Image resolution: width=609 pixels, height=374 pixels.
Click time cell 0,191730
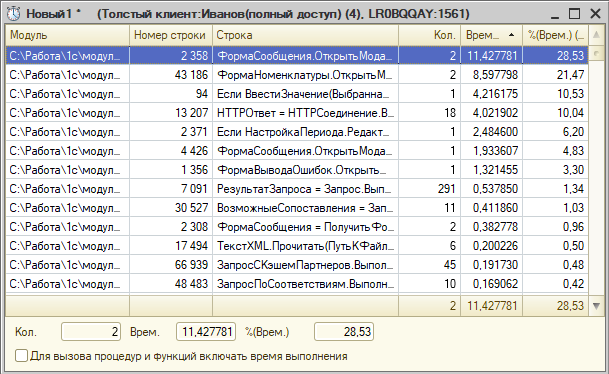pyautogui.click(x=492, y=265)
